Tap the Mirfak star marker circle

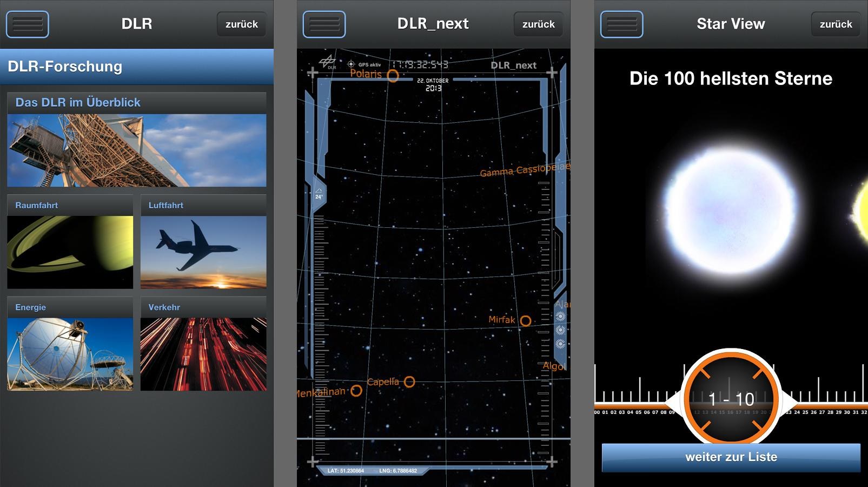pos(525,321)
